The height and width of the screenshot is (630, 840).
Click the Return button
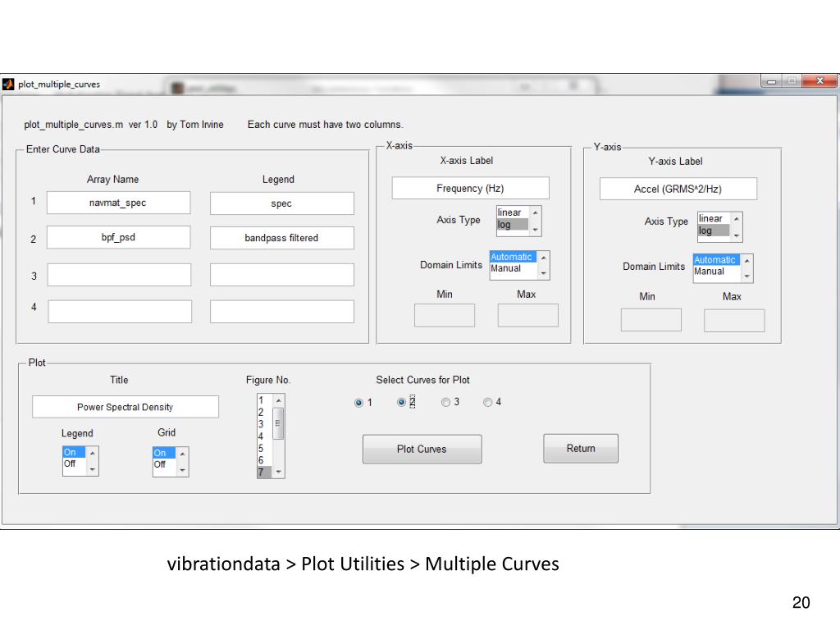[581, 449]
